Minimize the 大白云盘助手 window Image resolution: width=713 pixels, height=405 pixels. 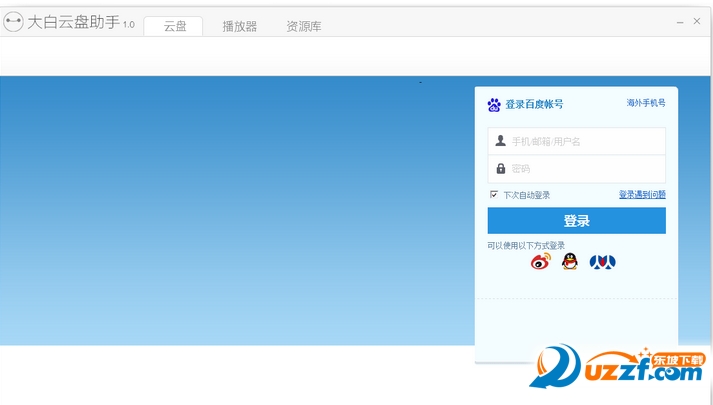680,22
